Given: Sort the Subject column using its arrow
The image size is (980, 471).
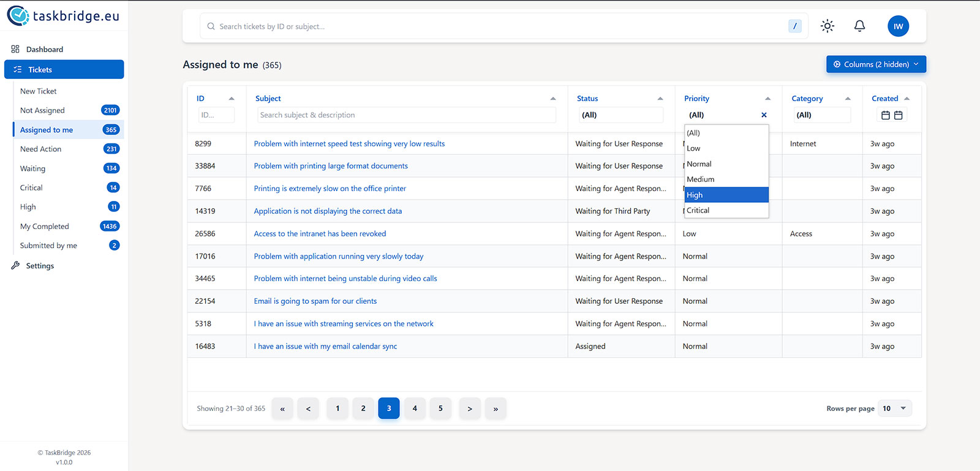Looking at the screenshot, I should (x=553, y=99).
